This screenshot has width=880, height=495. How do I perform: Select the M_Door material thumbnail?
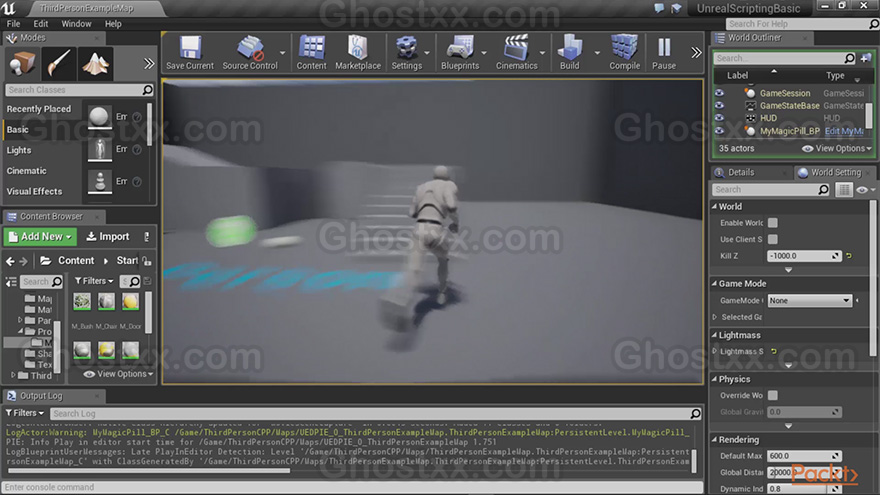(x=130, y=302)
